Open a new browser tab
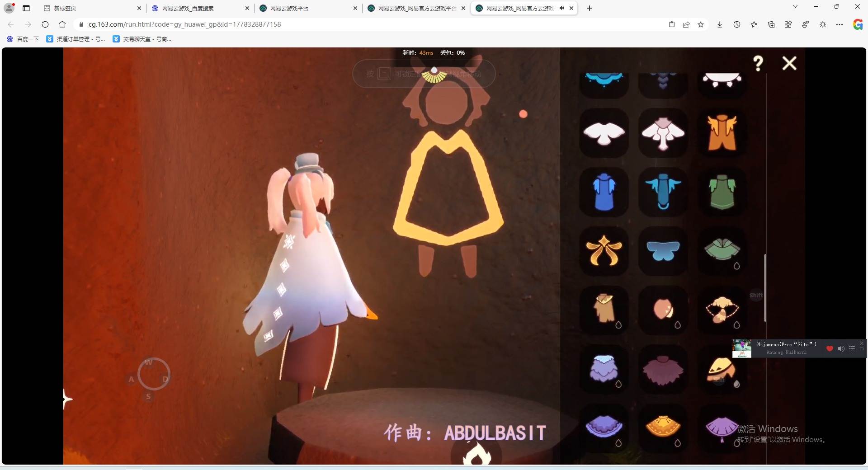The image size is (868, 470). pos(590,8)
